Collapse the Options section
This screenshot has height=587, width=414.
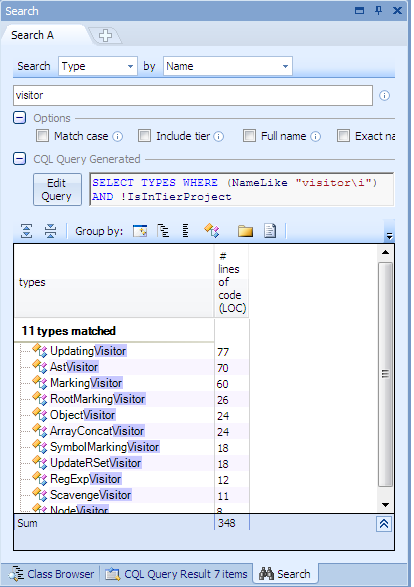click(19, 118)
